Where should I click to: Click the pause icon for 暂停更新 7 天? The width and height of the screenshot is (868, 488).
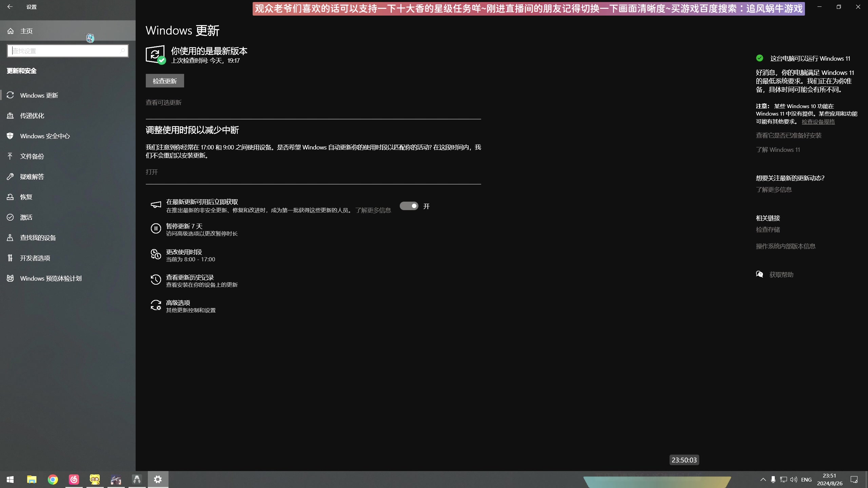tap(156, 229)
